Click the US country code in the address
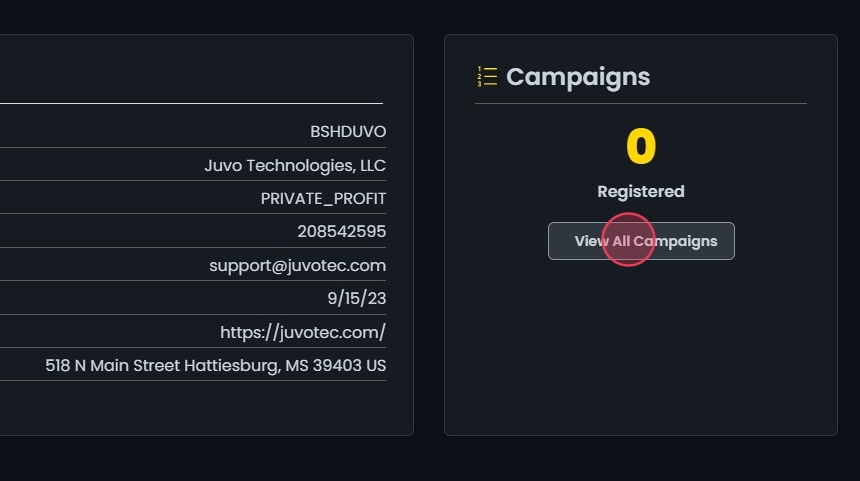The height and width of the screenshot is (481, 860). 375,366
